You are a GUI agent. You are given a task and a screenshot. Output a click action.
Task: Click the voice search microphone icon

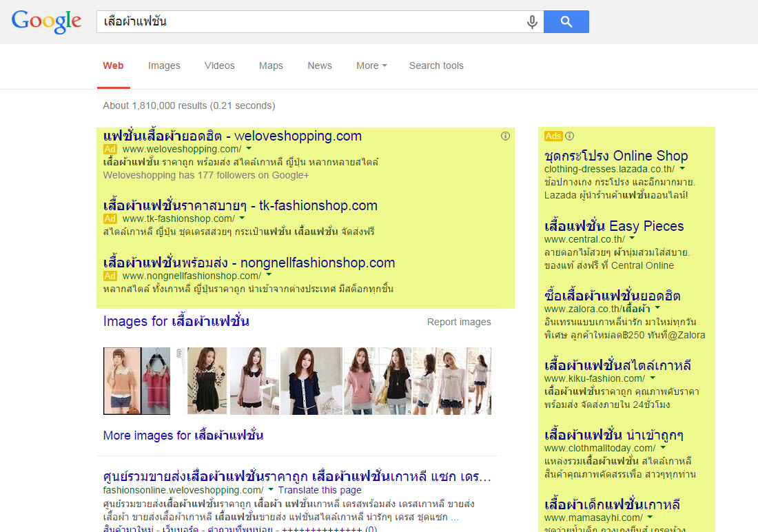tap(532, 22)
